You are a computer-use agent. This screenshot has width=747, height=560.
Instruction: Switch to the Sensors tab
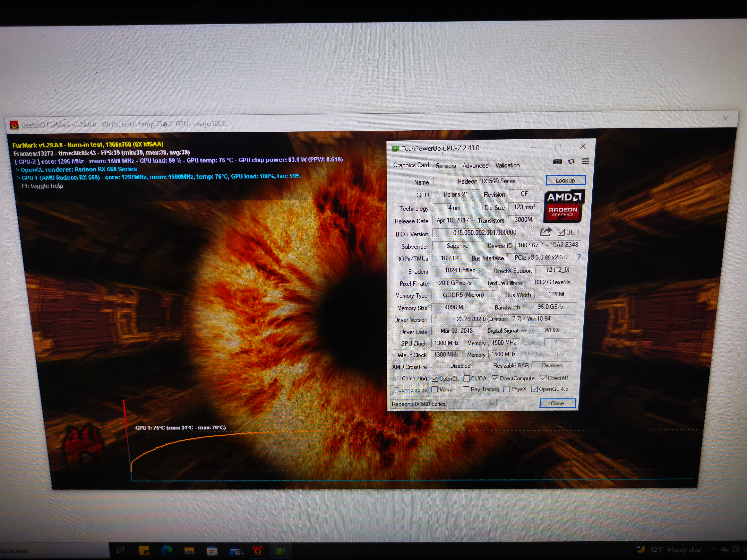coord(445,166)
